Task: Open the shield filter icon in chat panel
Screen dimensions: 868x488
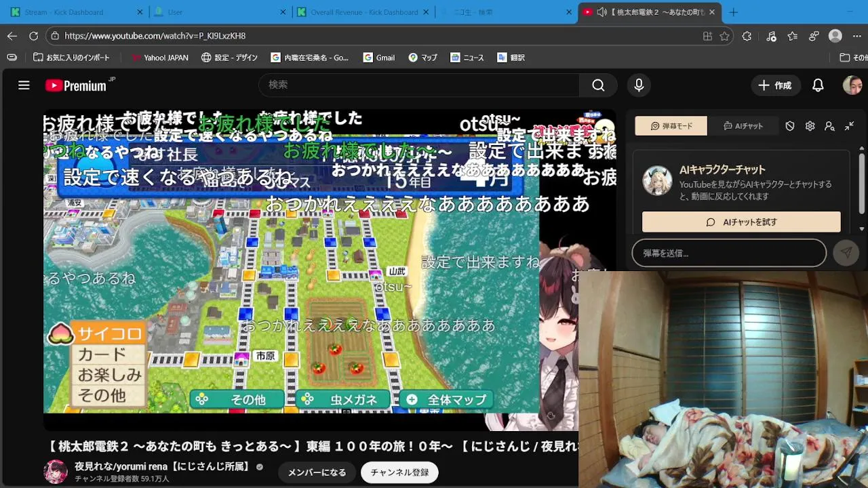Action: (790, 126)
